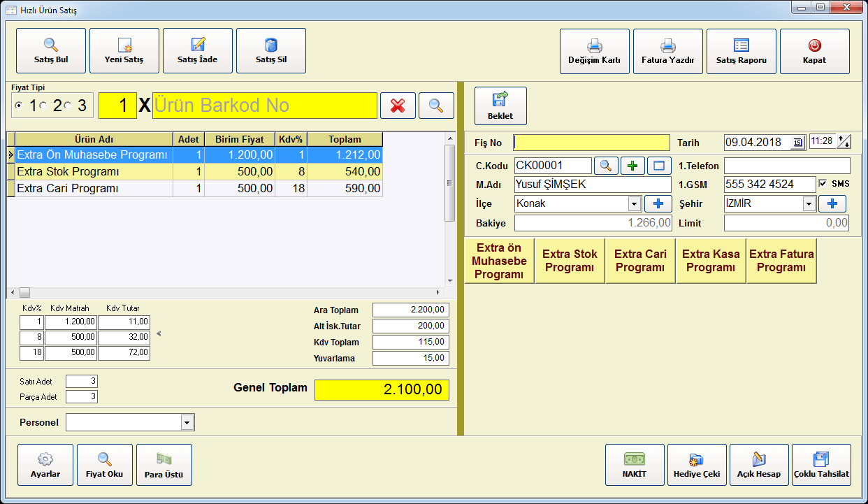Click the Kdv% column header
The image size is (868, 504).
[291, 139]
